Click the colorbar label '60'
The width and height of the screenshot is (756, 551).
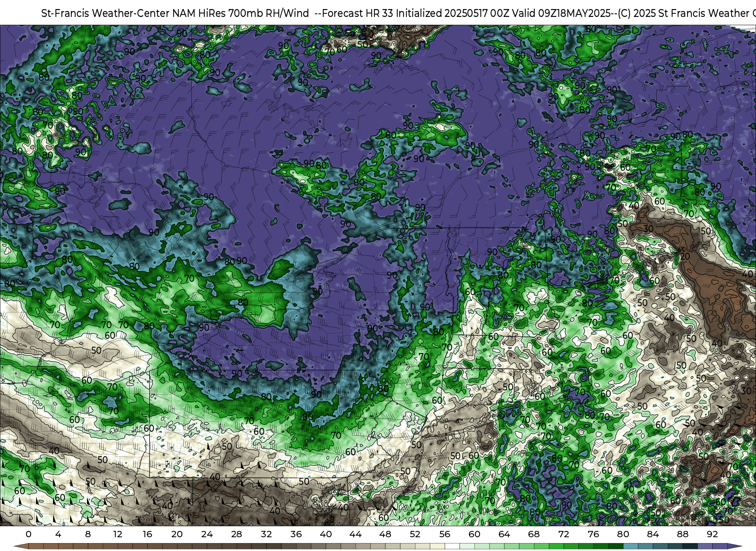point(474,534)
